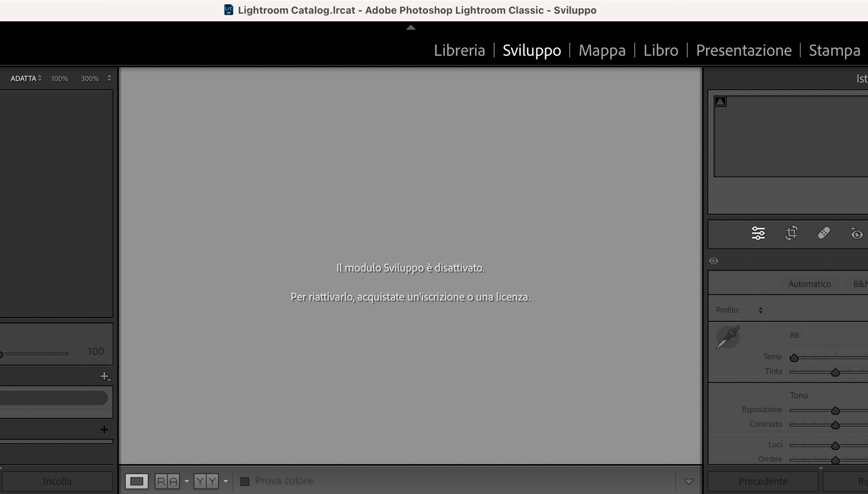This screenshot has height=494, width=868.
Task: Open the Libreria module
Action: pos(459,50)
